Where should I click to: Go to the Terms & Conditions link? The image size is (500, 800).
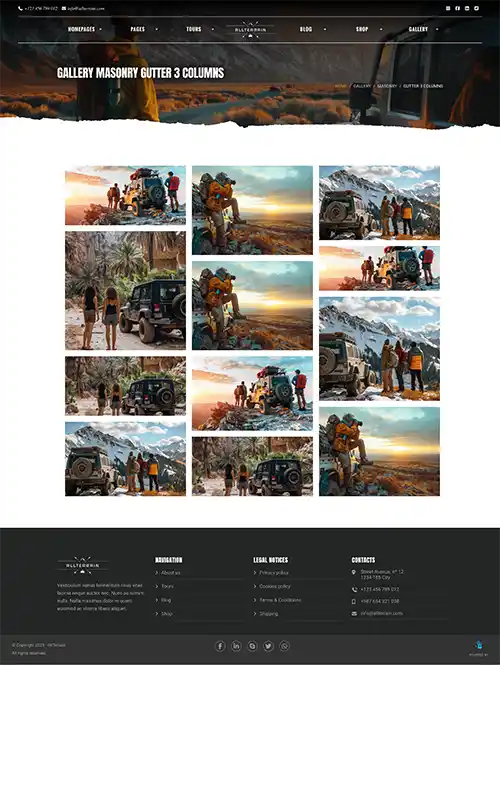coord(280,600)
